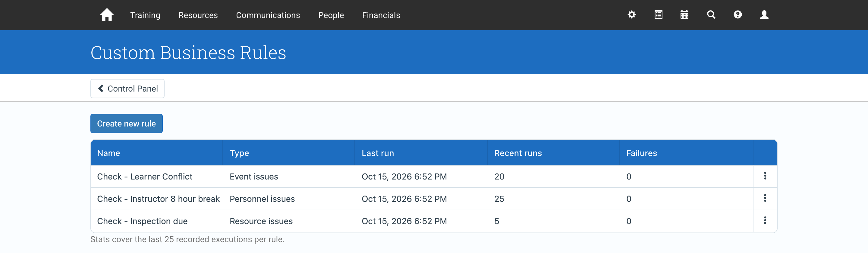This screenshot has height=253, width=868.
Task: Click the search magnifier icon
Action: [x=711, y=14]
